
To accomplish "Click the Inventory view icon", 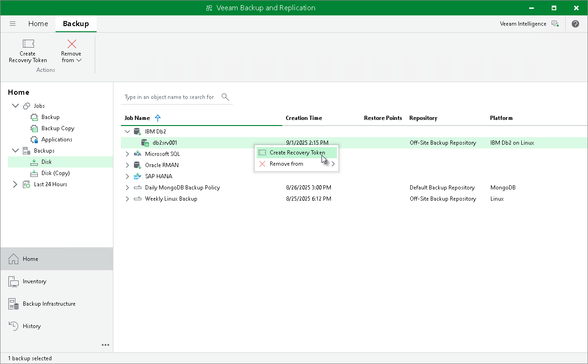I will (14, 281).
